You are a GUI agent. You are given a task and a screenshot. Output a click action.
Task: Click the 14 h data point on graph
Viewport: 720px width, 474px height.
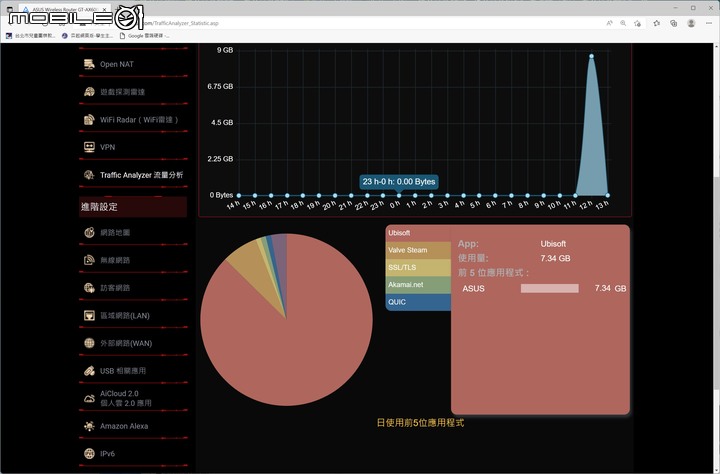point(239,195)
